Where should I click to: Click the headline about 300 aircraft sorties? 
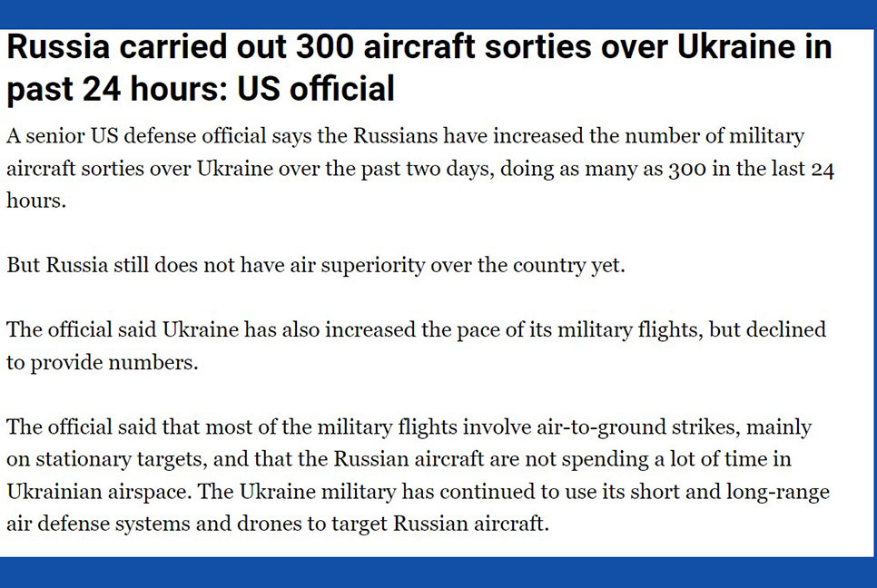pyautogui.click(x=419, y=68)
